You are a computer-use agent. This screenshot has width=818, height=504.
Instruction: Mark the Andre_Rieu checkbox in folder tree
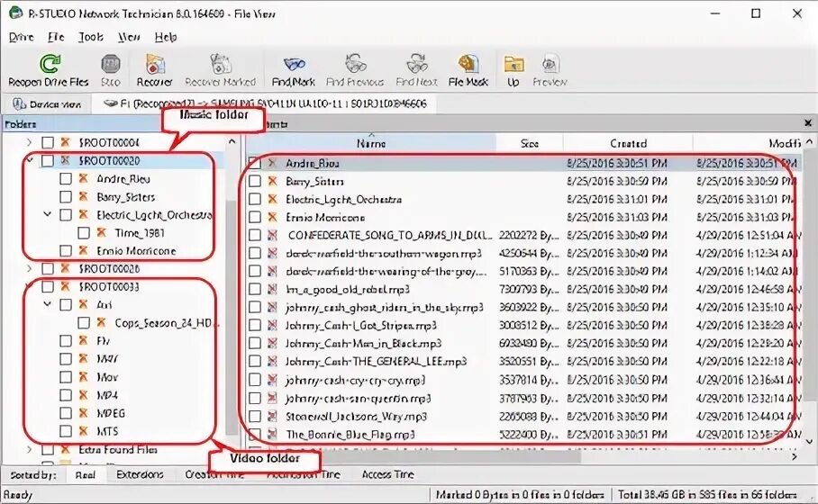coord(66,179)
